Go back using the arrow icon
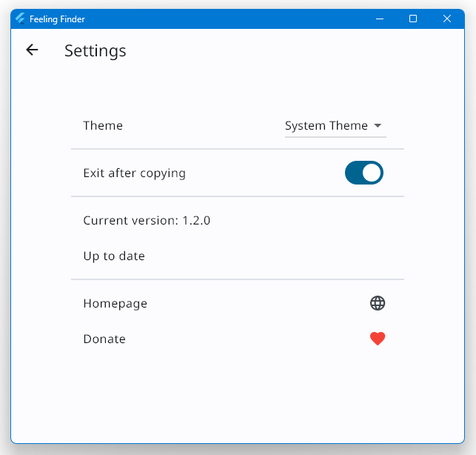Image resolution: width=476 pixels, height=455 pixels. tap(32, 50)
